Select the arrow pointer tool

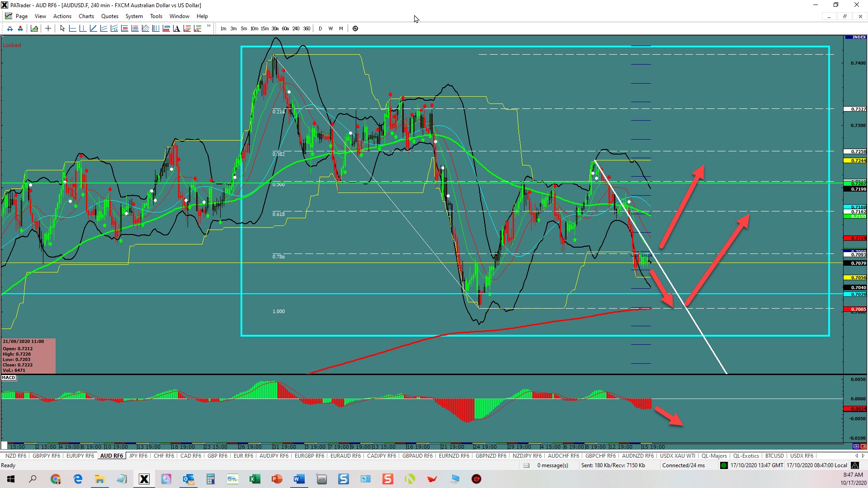click(62, 28)
